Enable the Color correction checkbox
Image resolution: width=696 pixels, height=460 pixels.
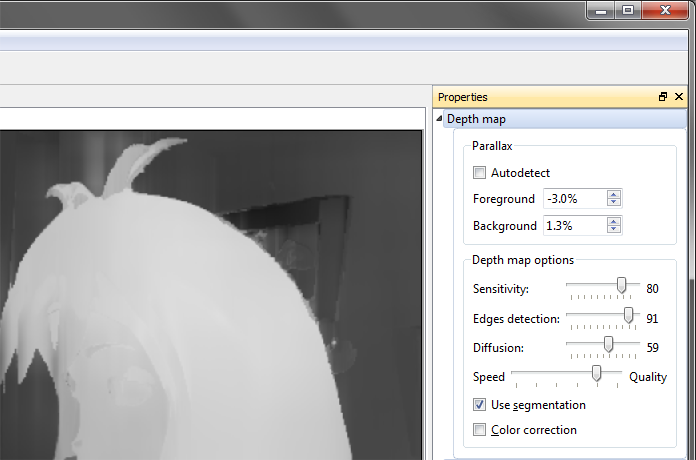point(479,429)
